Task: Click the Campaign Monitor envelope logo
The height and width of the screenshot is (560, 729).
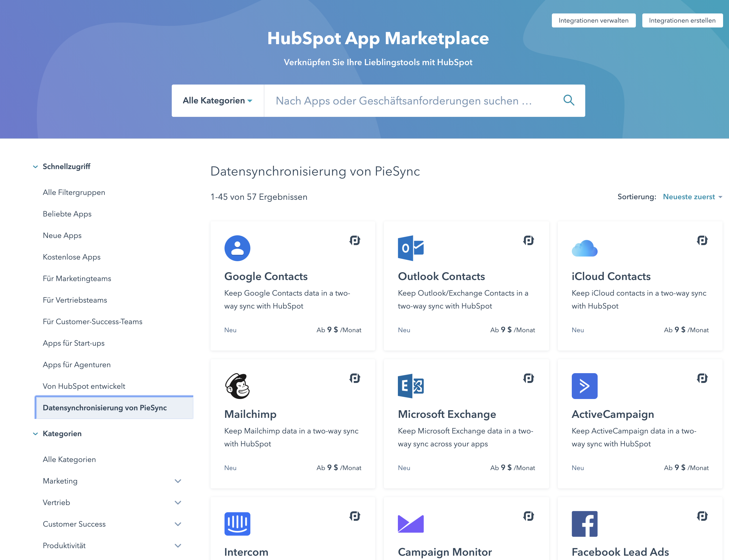Action: 411,524
